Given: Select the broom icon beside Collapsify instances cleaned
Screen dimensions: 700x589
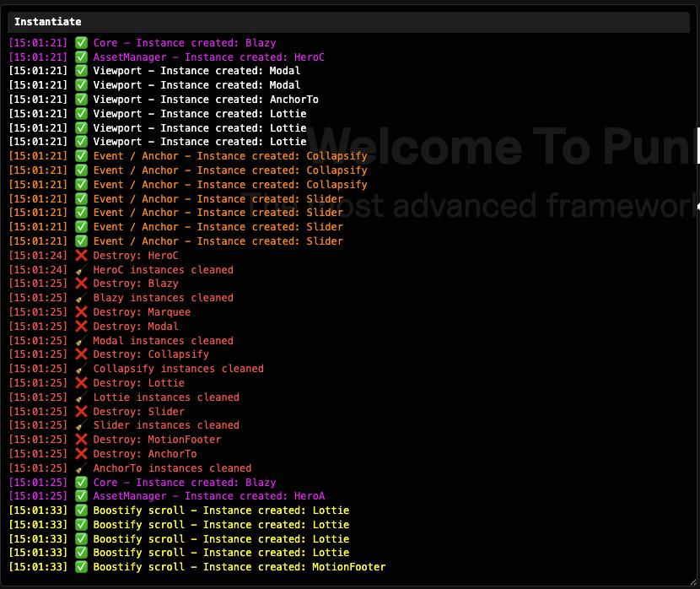Looking at the screenshot, I should point(81,369).
